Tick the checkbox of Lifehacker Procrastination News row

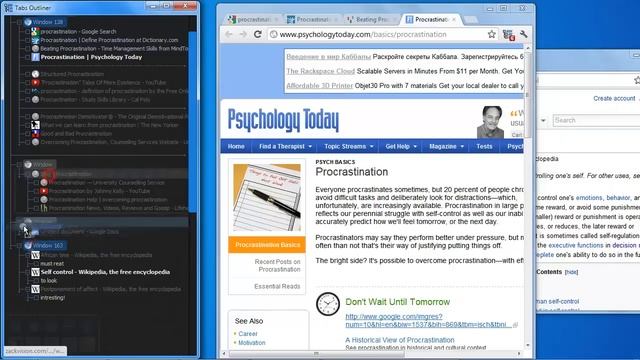point(36,208)
